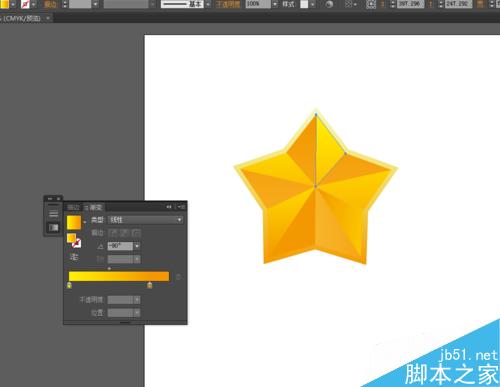
Task: Click the aspect ratio field in gradient panel
Action: point(120,259)
